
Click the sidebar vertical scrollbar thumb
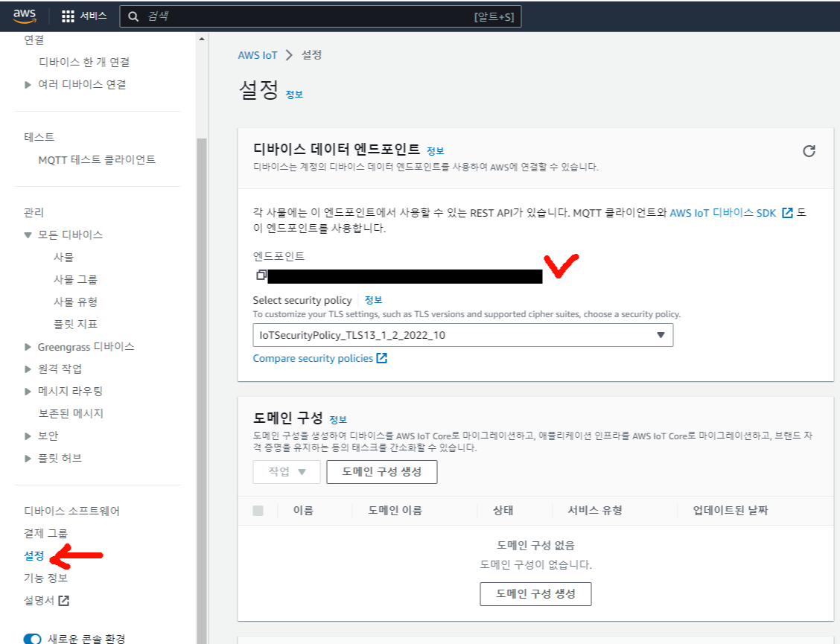[x=201, y=390]
